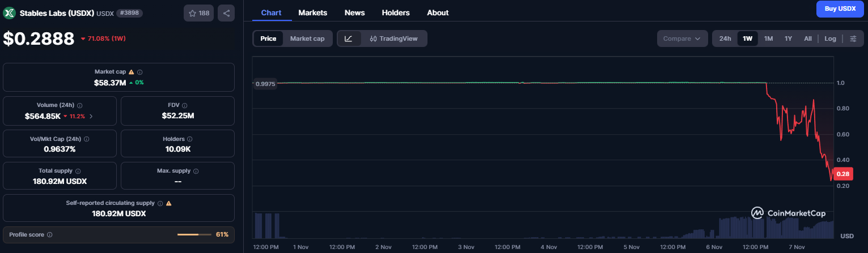Expand Volume 24h details chevron
The height and width of the screenshot is (253, 868).
point(91,116)
